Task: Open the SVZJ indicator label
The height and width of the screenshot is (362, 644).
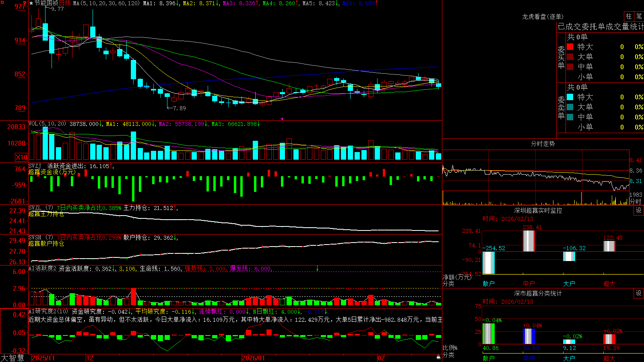Action: (x=35, y=166)
